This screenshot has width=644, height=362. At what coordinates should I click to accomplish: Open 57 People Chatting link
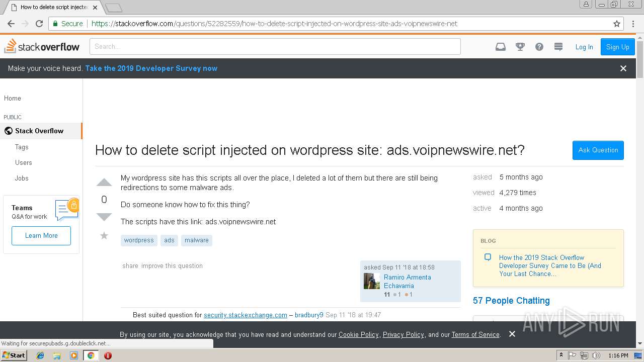(511, 301)
